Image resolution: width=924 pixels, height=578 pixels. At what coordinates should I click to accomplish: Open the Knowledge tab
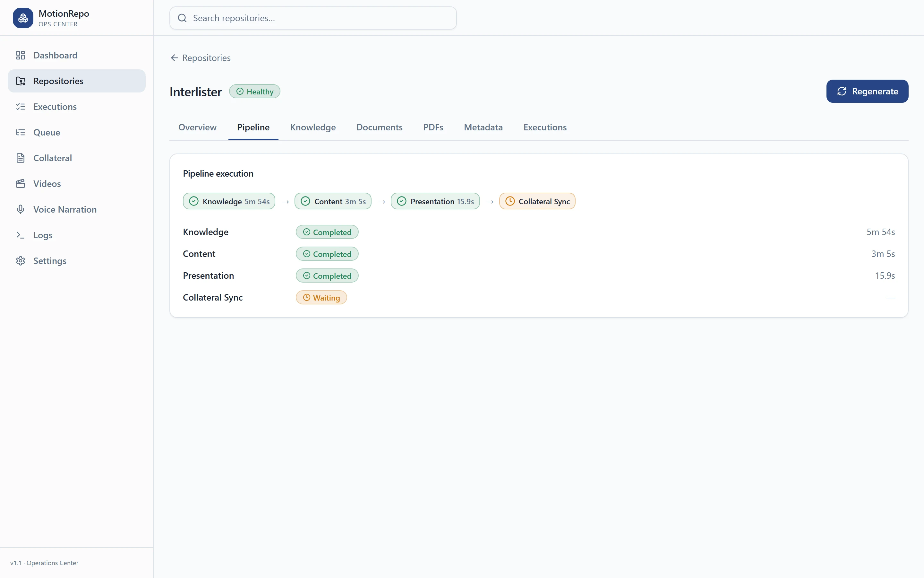[x=313, y=127]
